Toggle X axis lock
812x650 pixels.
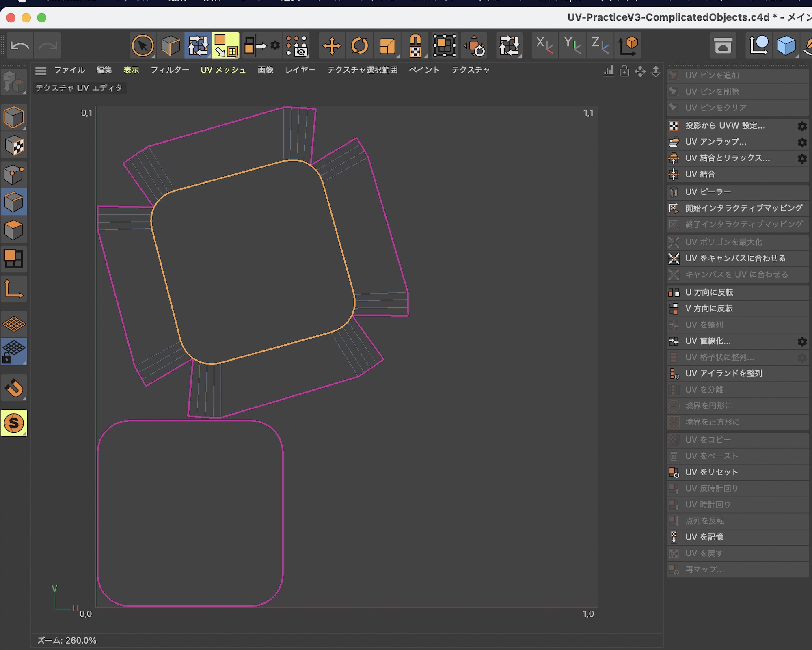544,45
